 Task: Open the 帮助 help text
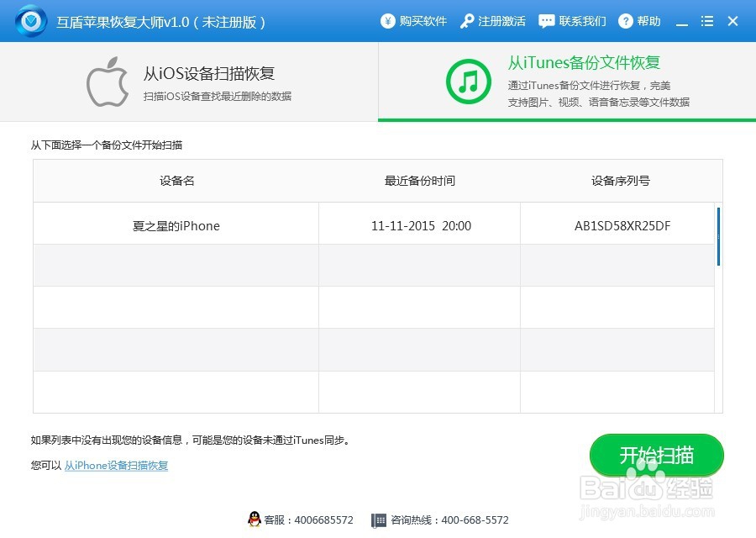[x=648, y=21]
